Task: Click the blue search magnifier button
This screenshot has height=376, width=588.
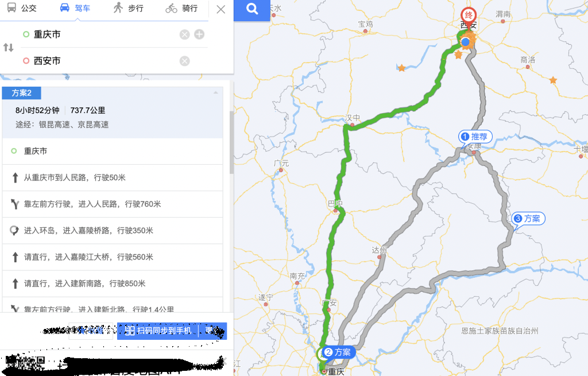Action: click(252, 10)
